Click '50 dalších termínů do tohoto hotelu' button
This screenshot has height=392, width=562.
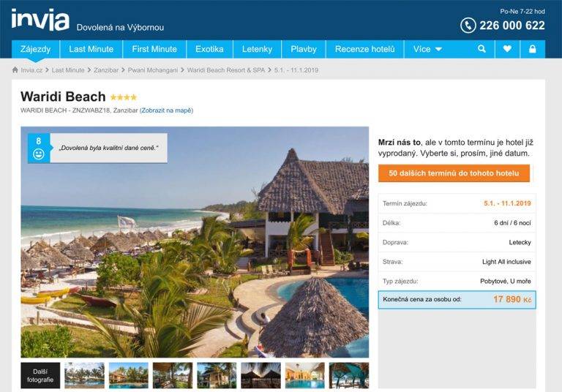(x=454, y=173)
